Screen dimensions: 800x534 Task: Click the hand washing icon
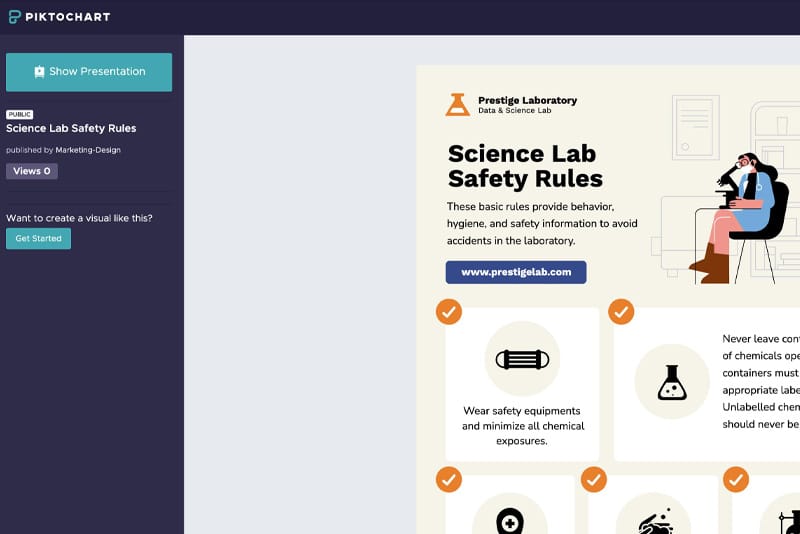pos(656,521)
